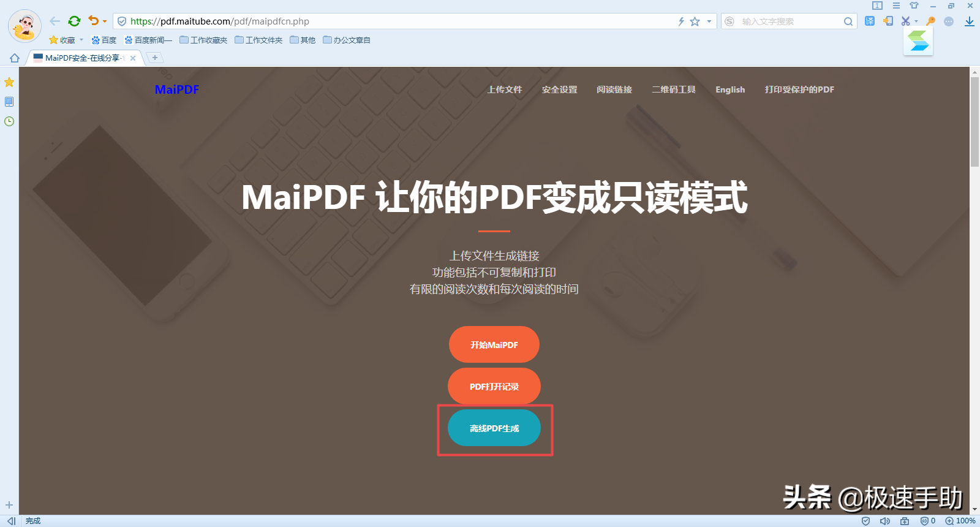Click the site security shield icon
Screen dimensions: 980x527
pyautogui.click(x=122, y=21)
